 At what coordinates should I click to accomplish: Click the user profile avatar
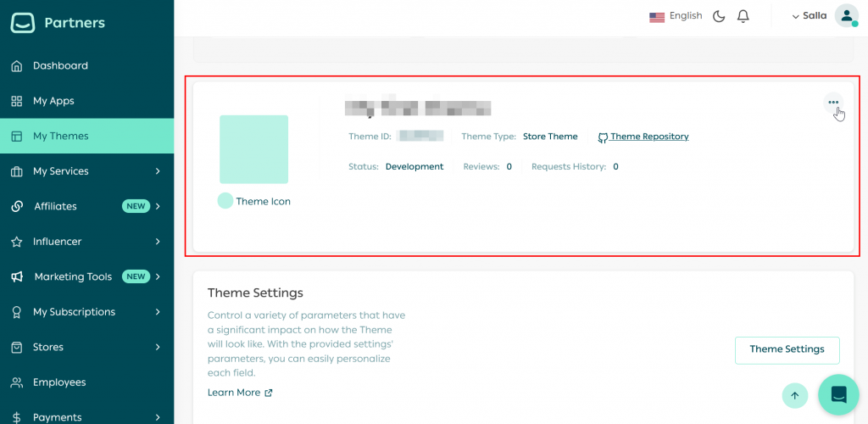click(846, 16)
